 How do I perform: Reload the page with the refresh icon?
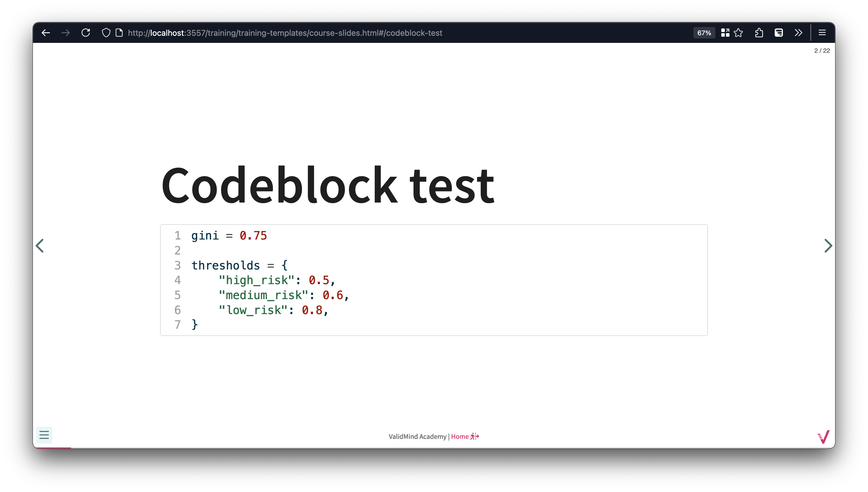[x=85, y=33]
